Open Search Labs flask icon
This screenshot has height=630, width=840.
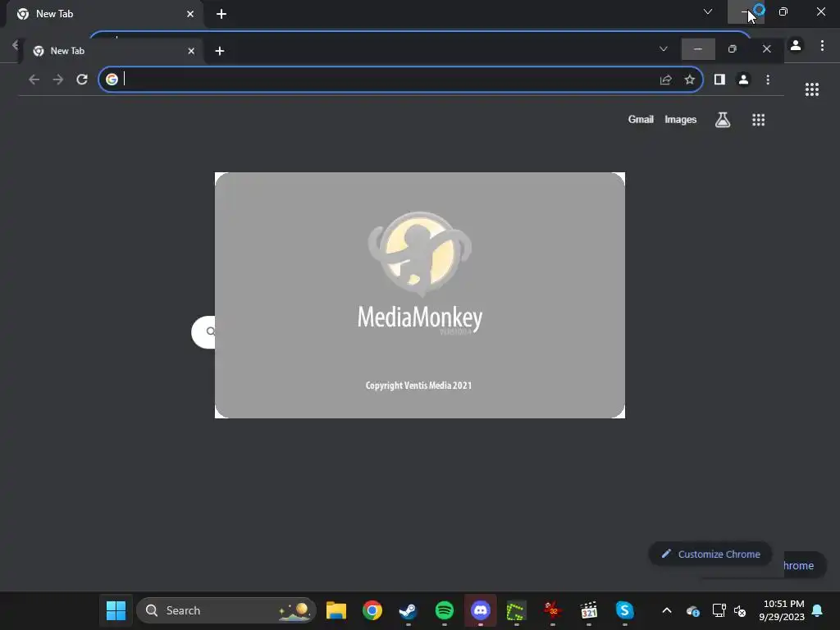(723, 120)
